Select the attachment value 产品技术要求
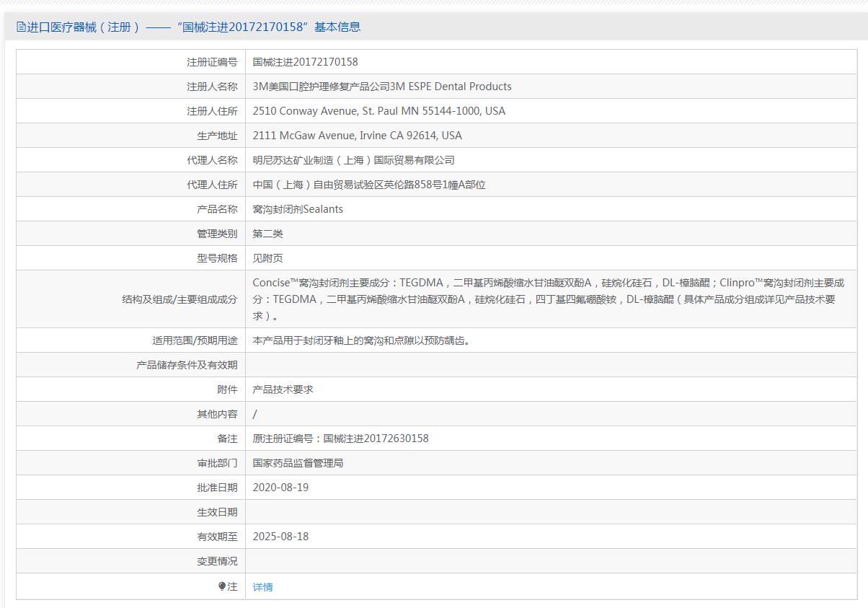Screen dimensions: 868x608 coord(283,389)
